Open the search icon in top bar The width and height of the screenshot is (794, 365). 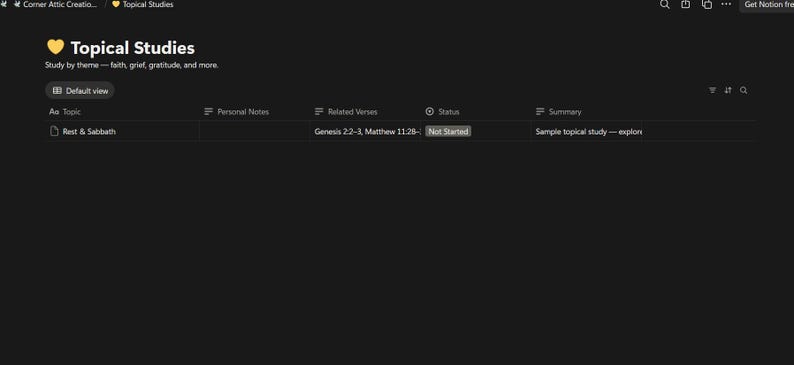tap(664, 5)
